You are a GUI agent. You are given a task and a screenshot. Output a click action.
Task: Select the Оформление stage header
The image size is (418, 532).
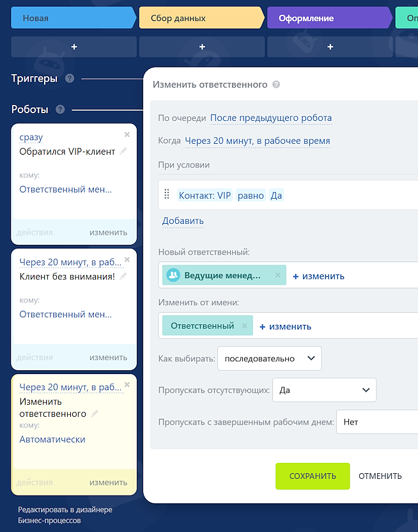330,18
